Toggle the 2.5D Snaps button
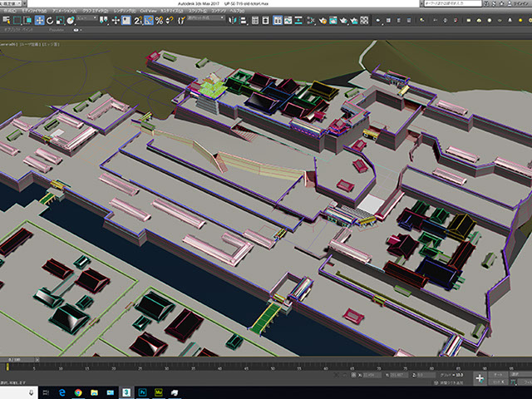 [138, 20]
